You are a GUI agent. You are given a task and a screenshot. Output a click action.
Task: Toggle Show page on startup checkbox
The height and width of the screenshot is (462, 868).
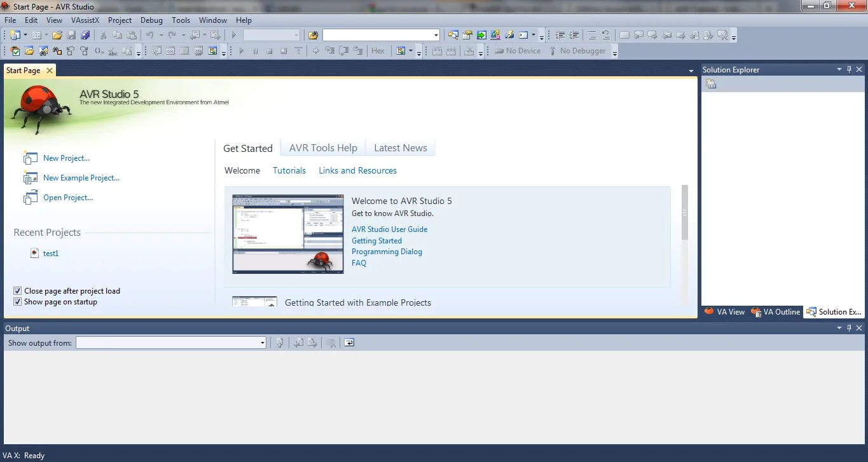point(17,302)
